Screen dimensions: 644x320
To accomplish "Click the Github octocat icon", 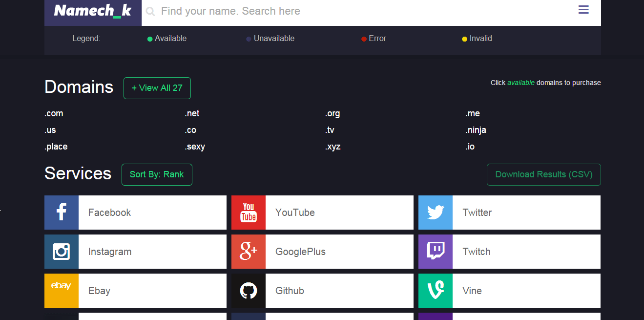I will coord(249,291).
